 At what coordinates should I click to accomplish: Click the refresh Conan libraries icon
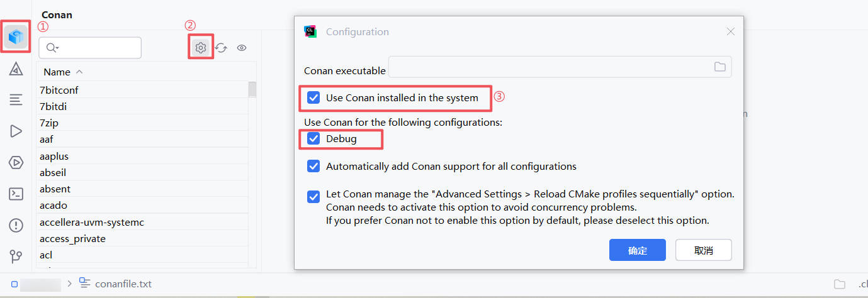[x=221, y=47]
